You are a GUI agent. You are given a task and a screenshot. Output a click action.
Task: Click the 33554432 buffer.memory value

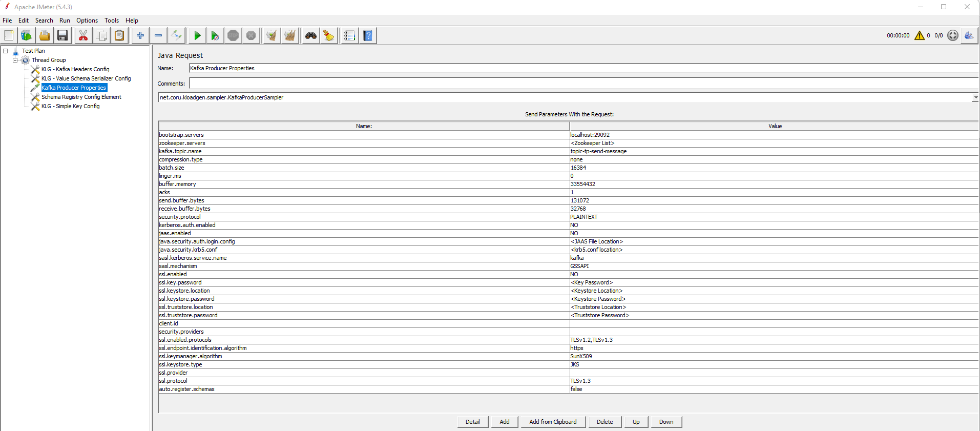(x=774, y=184)
